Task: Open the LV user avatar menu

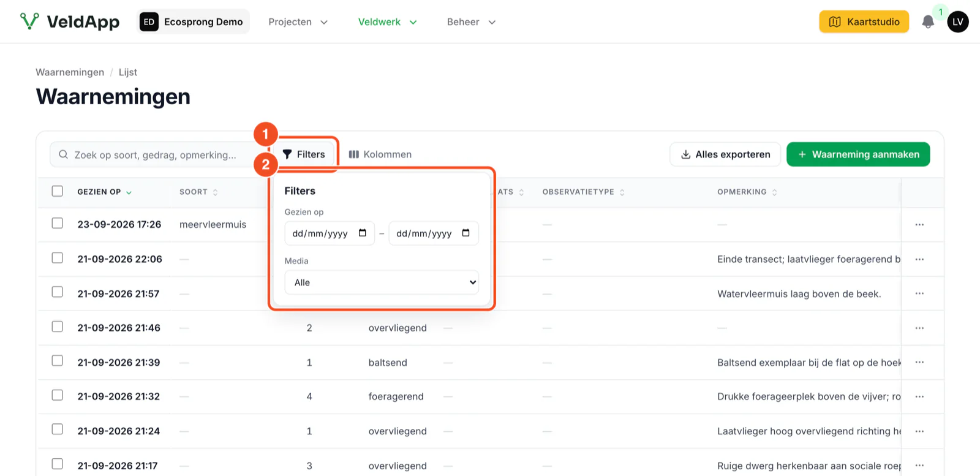Action: click(x=958, y=22)
